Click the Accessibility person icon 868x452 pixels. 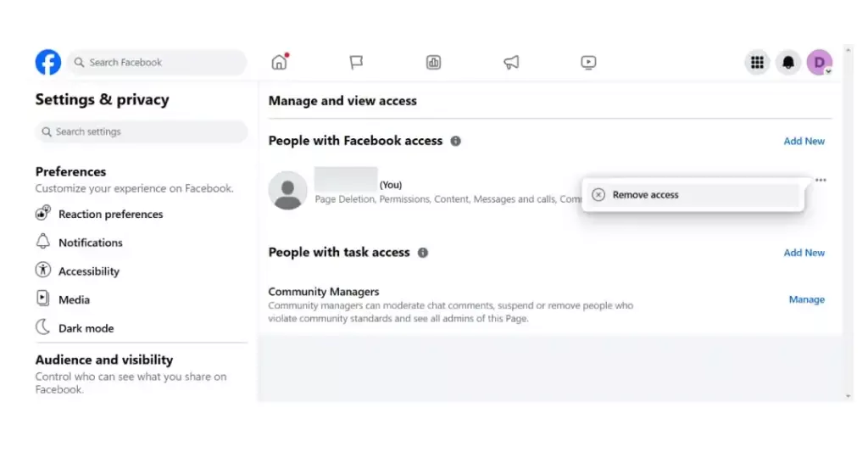(43, 270)
